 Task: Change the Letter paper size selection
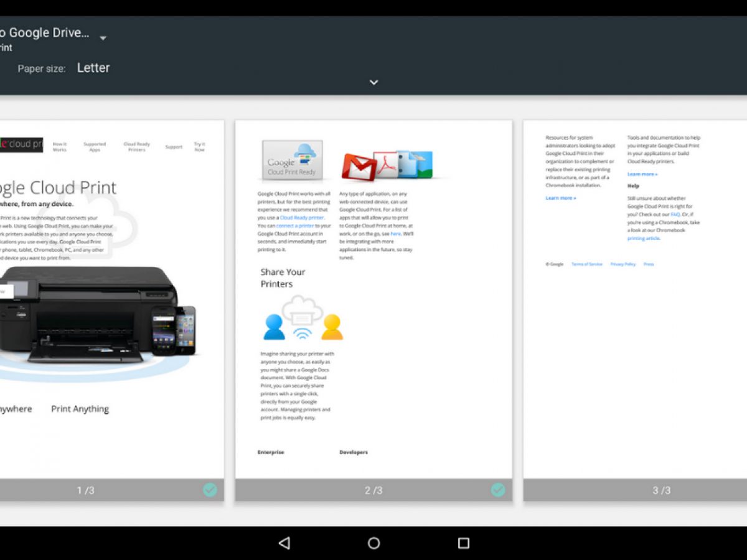(x=93, y=68)
